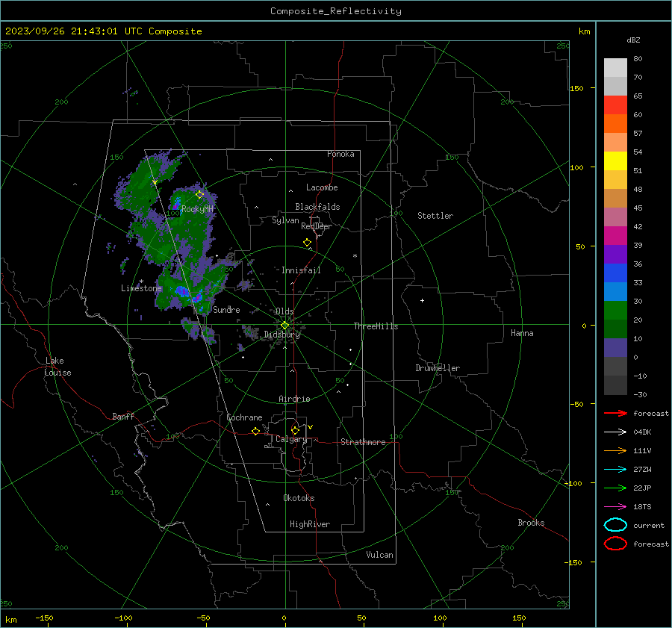Image resolution: width=672 pixels, height=628 pixels.
Task: Click the slate purple swatch near 10
Action: click(615, 348)
